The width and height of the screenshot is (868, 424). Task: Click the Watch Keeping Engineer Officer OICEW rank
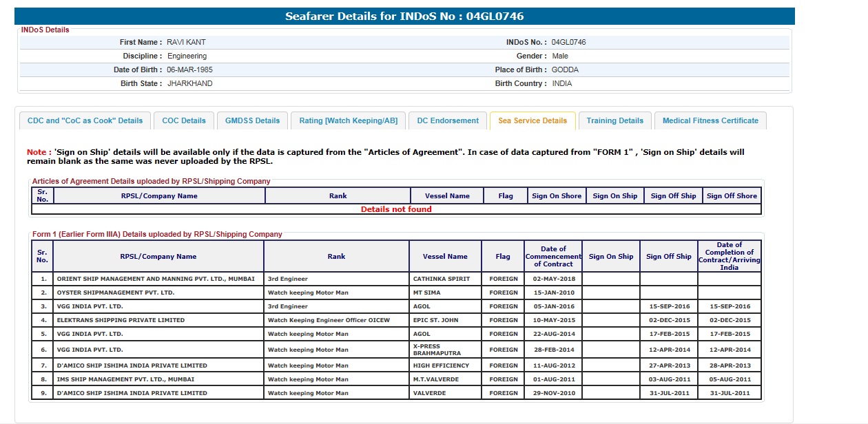coord(329,320)
